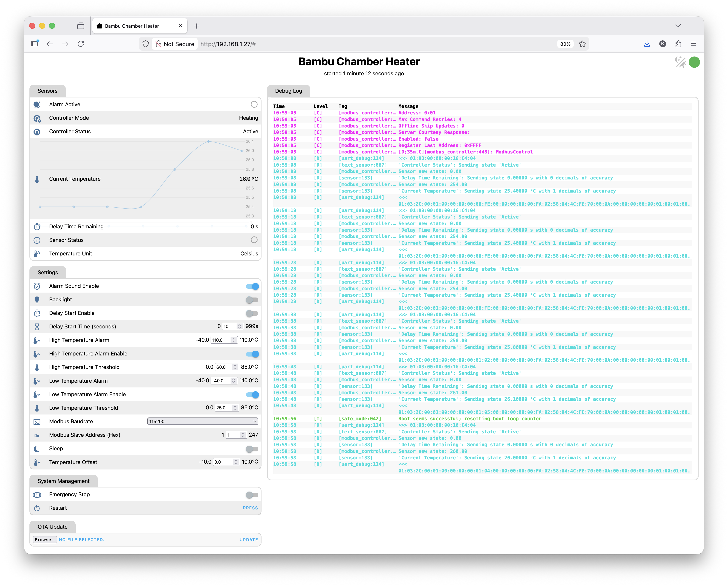Click High Temperature Threshold stepper arrows

pos(235,367)
